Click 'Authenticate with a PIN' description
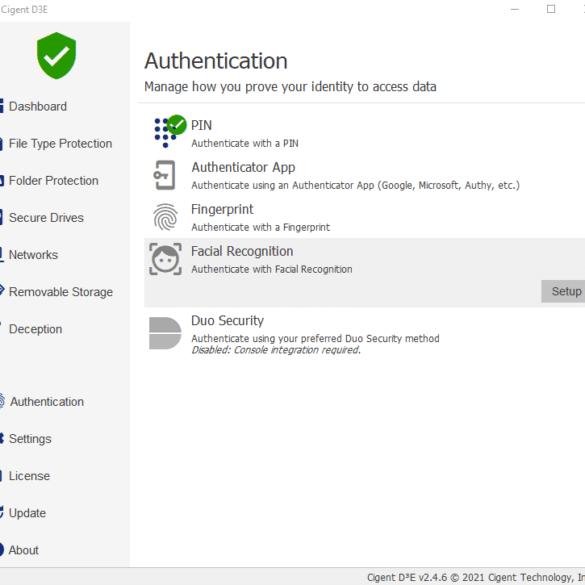The height and width of the screenshot is (585, 585). [x=245, y=143]
